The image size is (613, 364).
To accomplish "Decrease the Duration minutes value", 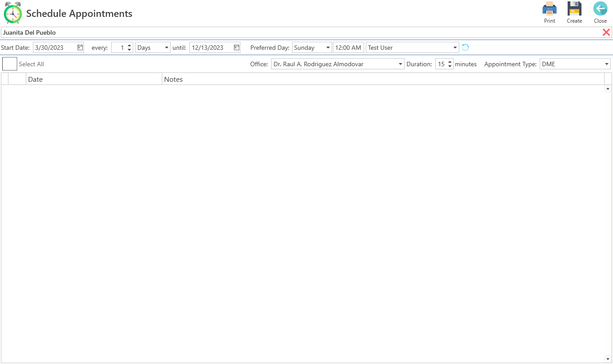I will pyautogui.click(x=450, y=66).
